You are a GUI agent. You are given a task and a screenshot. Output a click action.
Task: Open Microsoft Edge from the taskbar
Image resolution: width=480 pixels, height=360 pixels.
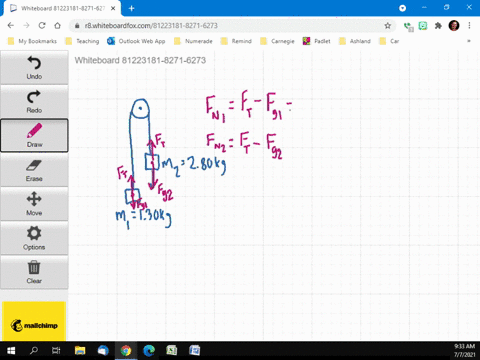click(x=149, y=351)
